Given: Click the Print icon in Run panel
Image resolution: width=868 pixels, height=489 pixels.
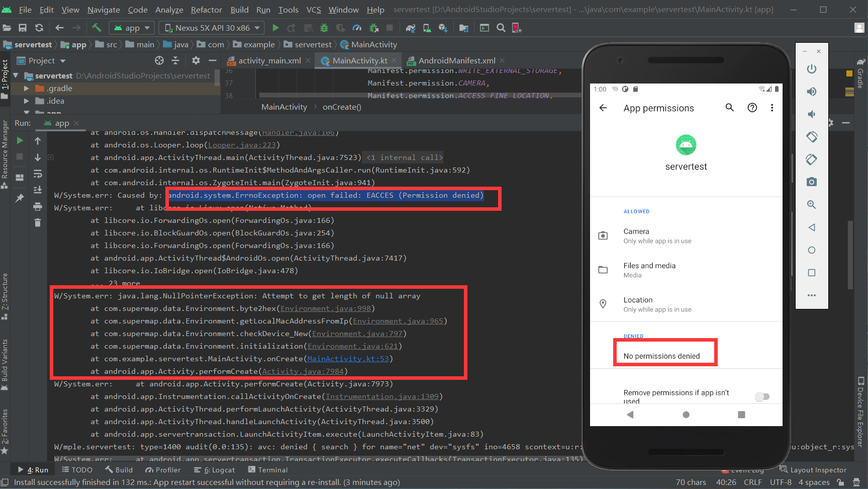Looking at the screenshot, I should click(x=38, y=206).
